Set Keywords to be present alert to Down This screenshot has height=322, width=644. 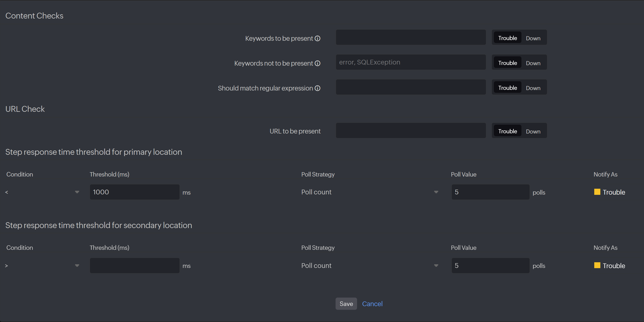click(533, 38)
